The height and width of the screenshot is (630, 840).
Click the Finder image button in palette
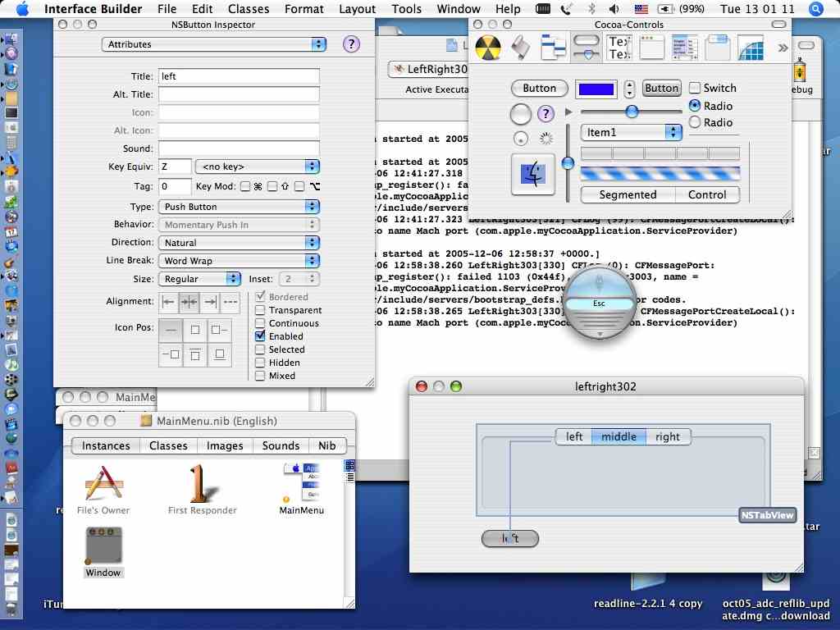[x=533, y=174]
